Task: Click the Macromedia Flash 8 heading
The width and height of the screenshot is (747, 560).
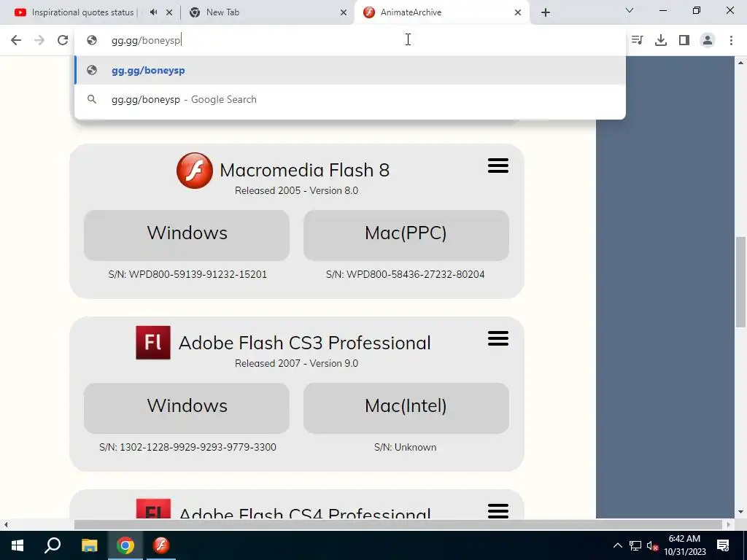Action: pyautogui.click(x=304, y=170)
